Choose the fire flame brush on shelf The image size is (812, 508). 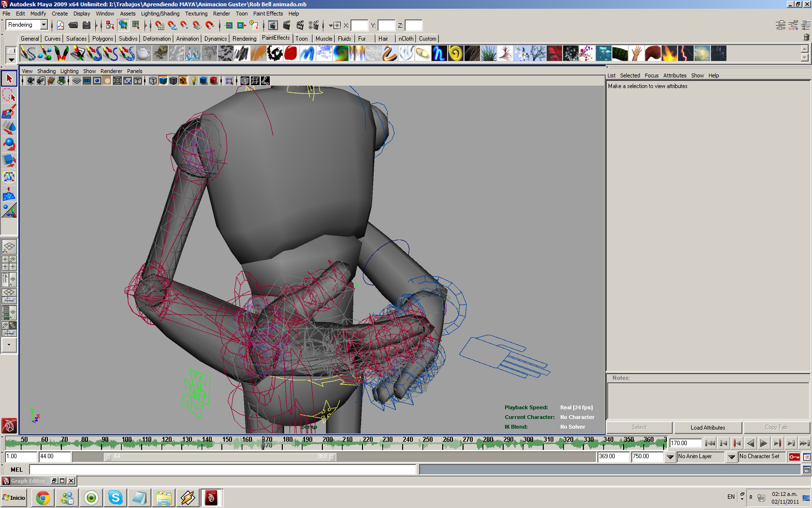coord(669,53)
